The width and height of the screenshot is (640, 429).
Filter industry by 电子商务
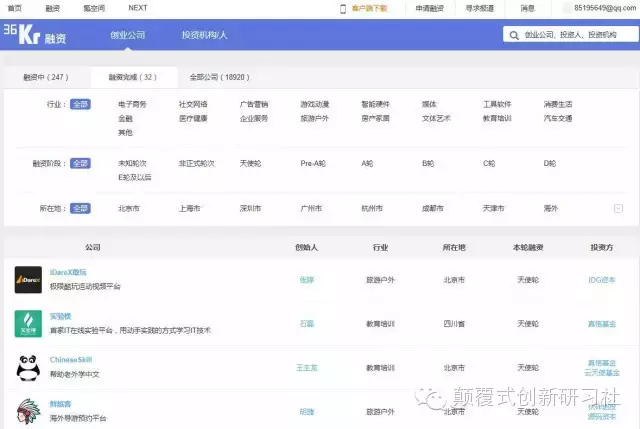[x=132, y=104]
